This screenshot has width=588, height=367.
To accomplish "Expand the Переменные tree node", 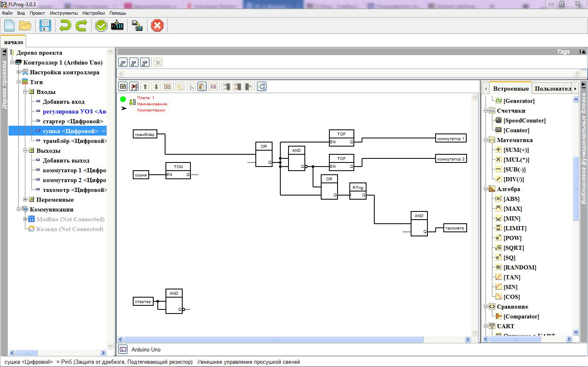I will pos(25,200).
